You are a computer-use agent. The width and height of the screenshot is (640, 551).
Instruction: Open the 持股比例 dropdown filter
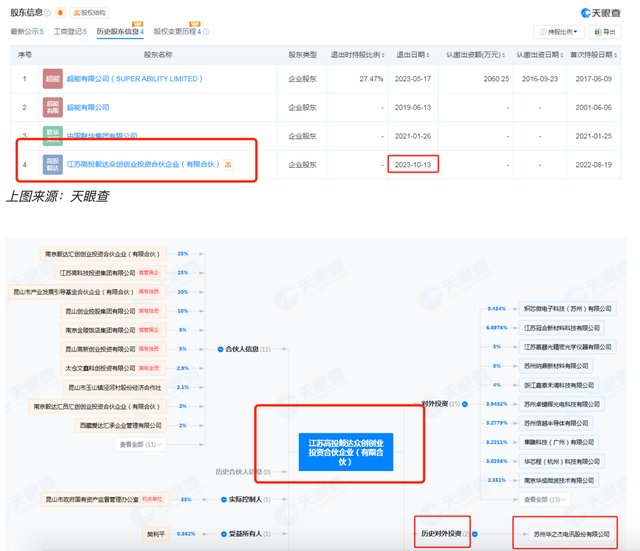(557, 32)
